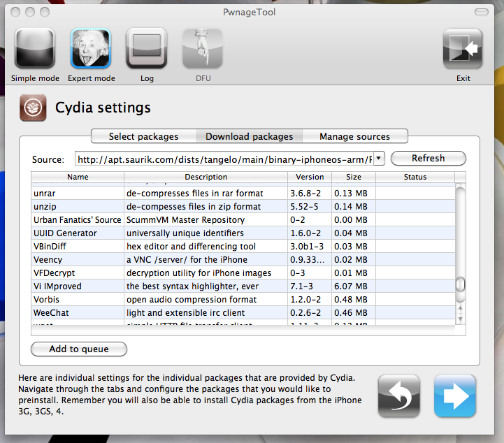The image size is (504, 443).
Task: Click the scrollbar down arrow
Action: click(460, 319)
